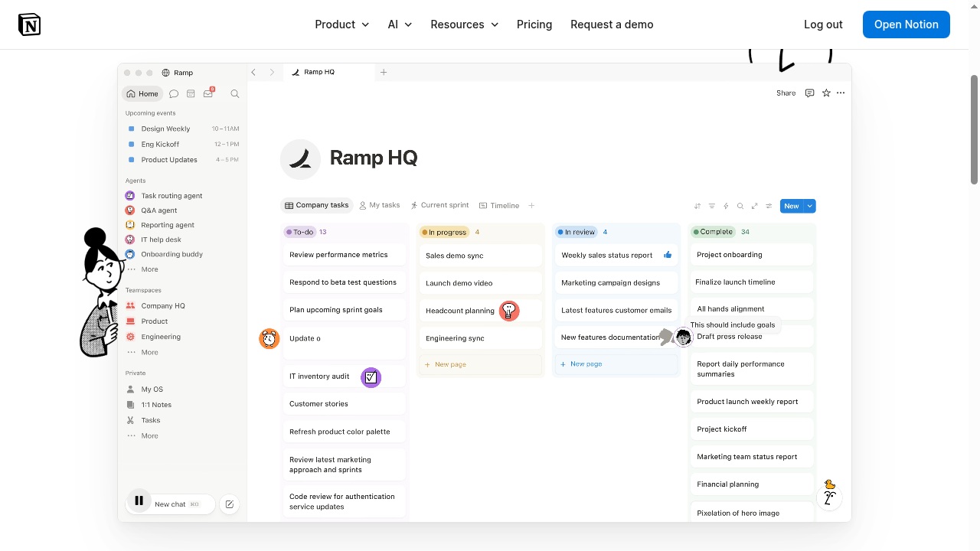Go back with the left arrow icon

(x=253, y=72)
